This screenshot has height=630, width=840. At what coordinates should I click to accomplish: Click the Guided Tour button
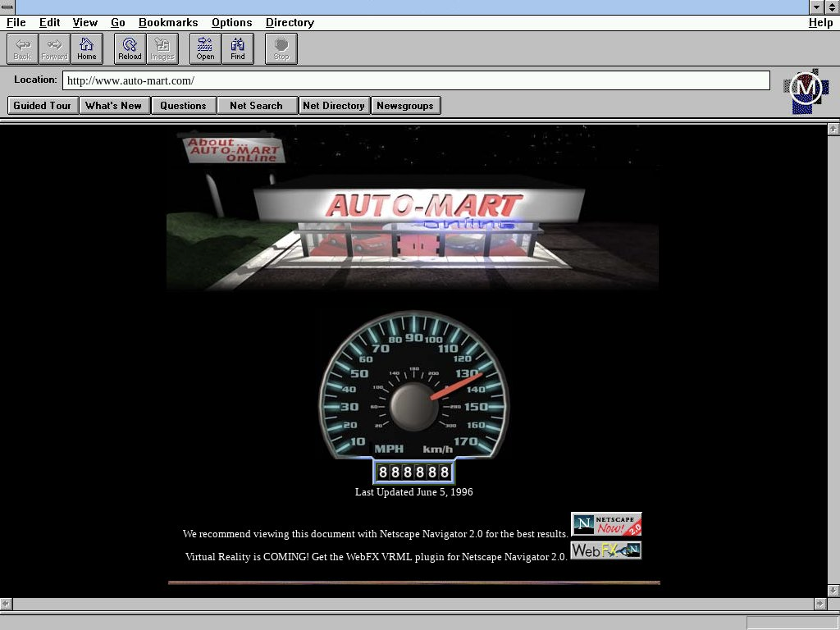click(x=43, y=106)
